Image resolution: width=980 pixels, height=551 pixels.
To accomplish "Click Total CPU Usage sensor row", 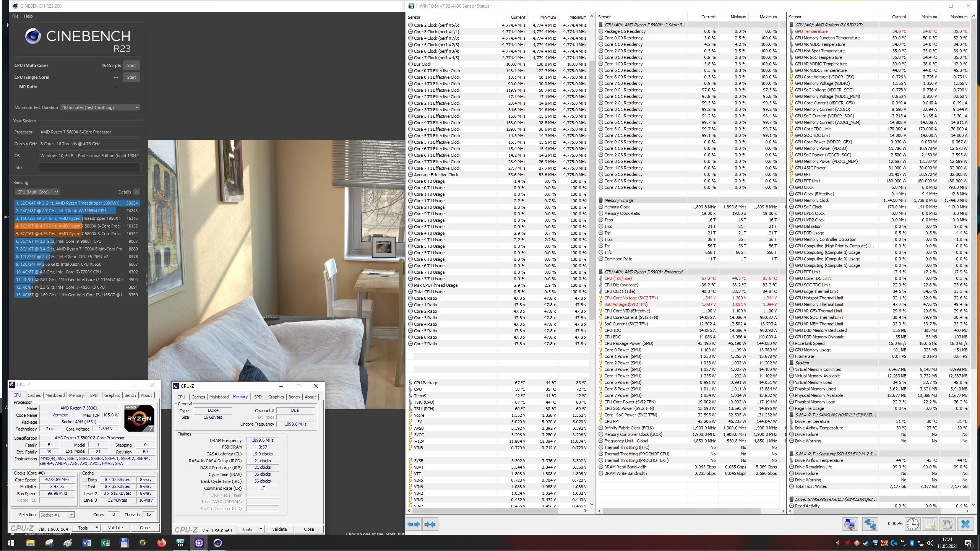I will [498, 292].
